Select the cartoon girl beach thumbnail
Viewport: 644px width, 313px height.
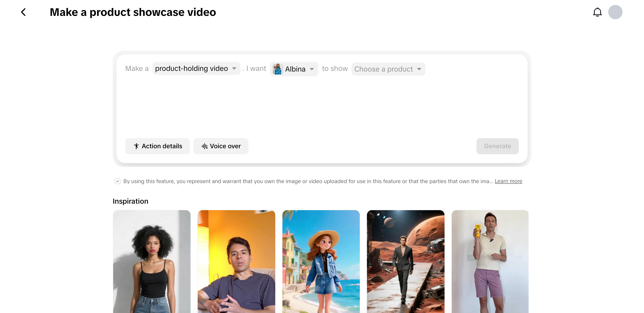point(321,261)
